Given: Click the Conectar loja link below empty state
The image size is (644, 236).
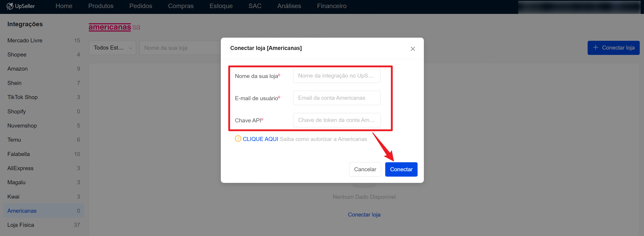Looking at the screenshot, I should (364, 214).
